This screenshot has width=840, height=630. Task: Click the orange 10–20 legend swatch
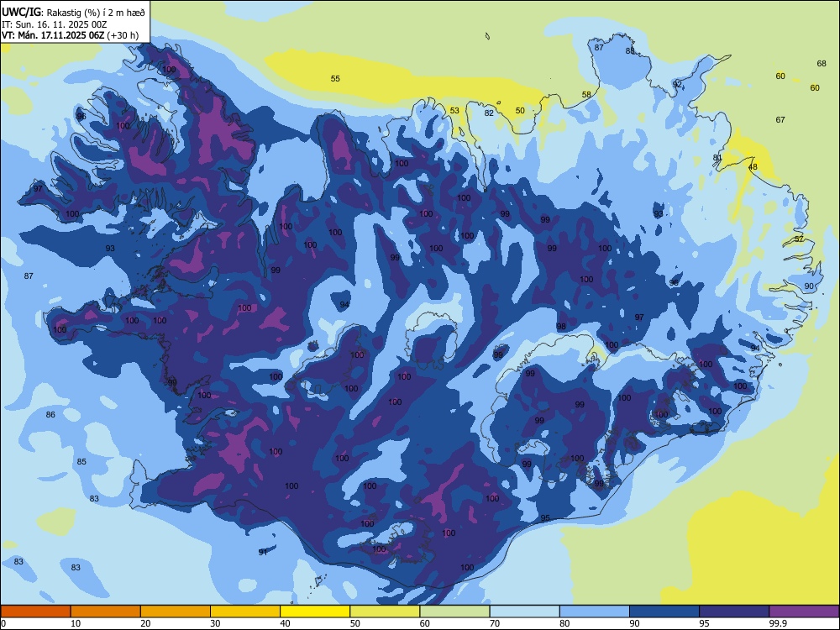click(106, 612)
